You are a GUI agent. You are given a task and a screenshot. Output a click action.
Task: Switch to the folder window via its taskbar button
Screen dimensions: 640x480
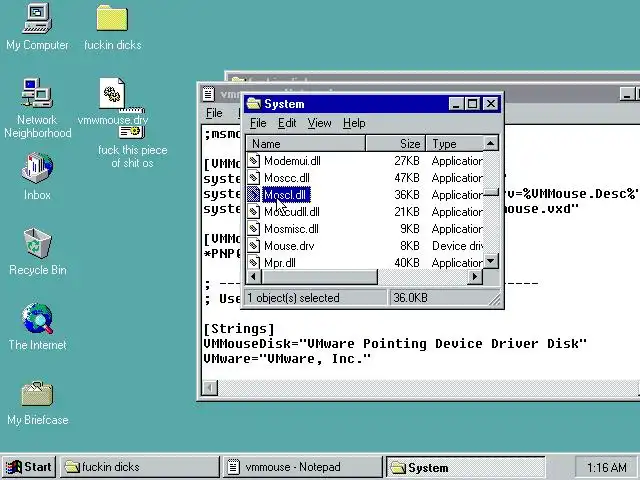140,467
